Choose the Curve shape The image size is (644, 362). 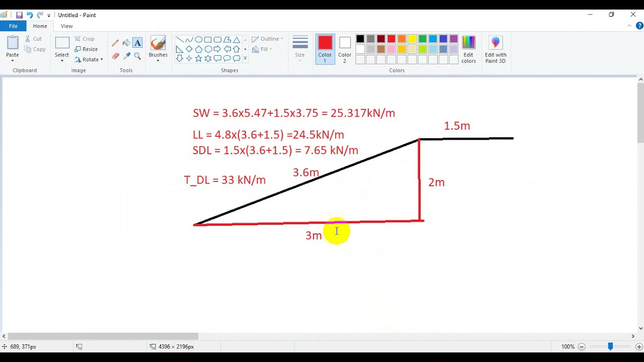click(189, 40)
